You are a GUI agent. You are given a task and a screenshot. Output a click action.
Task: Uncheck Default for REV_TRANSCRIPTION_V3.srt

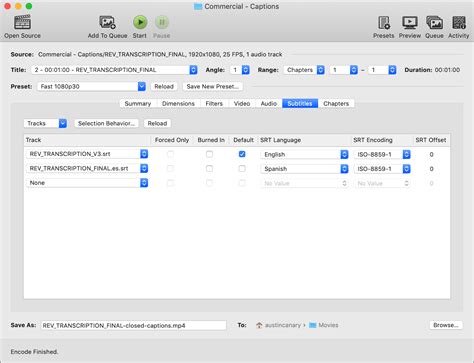pyautogui.click(x=242, y=154)
